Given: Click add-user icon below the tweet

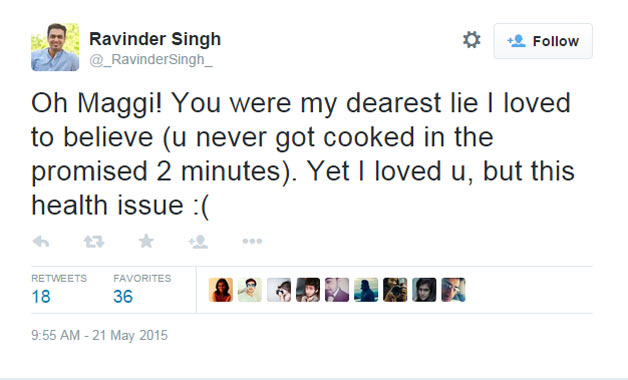Looking at the screenshot, I should (198, 241).
